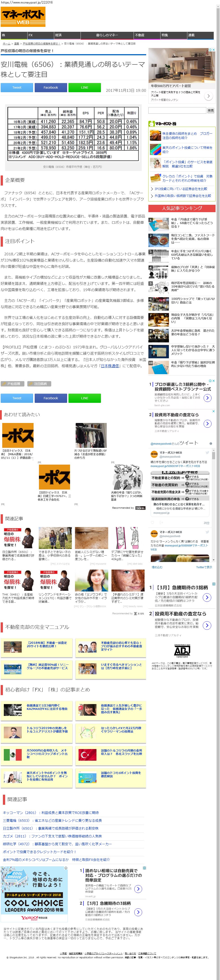Click the top Tweet share button
Screen dimensions: 220x980
[17, 88]
